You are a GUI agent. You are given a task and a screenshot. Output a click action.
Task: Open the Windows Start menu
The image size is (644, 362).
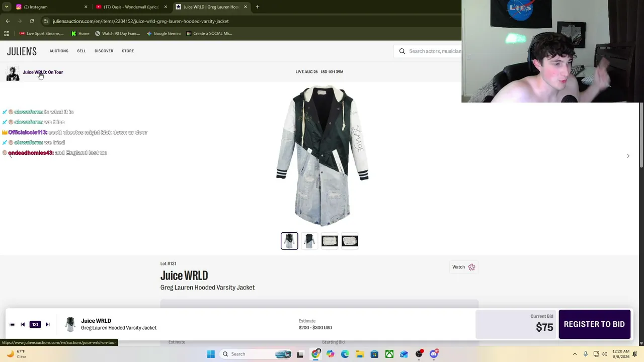point(211,354)
